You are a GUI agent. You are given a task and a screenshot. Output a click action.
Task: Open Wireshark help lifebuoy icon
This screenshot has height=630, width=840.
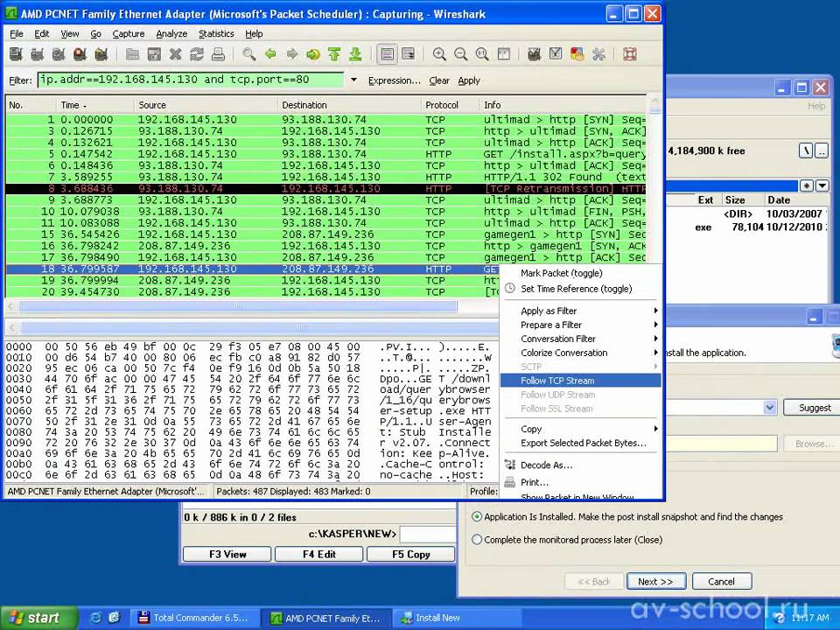(630, 54)
